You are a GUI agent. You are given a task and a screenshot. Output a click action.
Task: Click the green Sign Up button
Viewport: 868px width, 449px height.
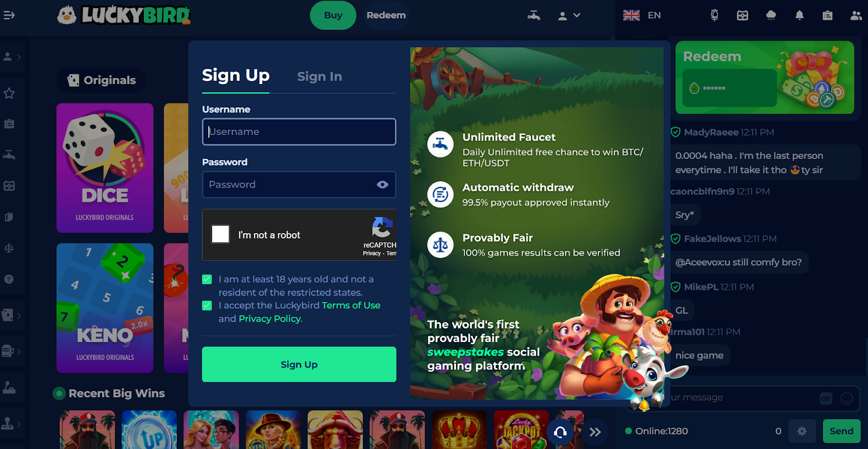(x=299, y=364)
